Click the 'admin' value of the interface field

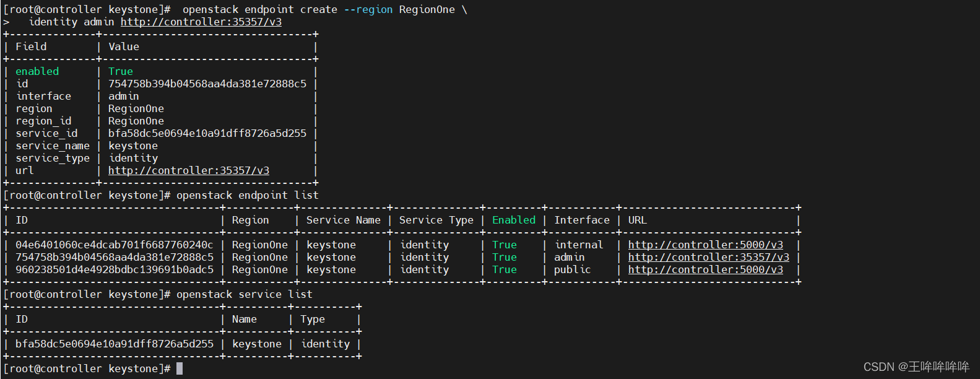click(124, 96)
